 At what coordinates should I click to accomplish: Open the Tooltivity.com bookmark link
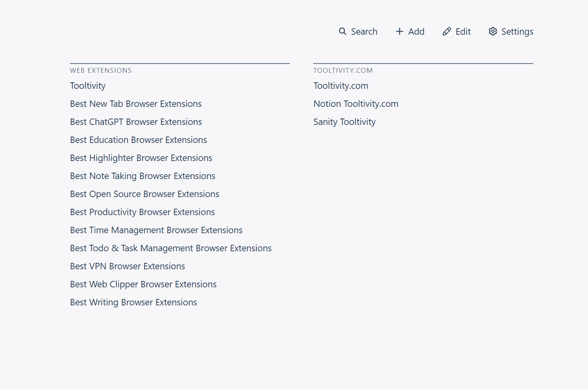[x=341, y=86]
